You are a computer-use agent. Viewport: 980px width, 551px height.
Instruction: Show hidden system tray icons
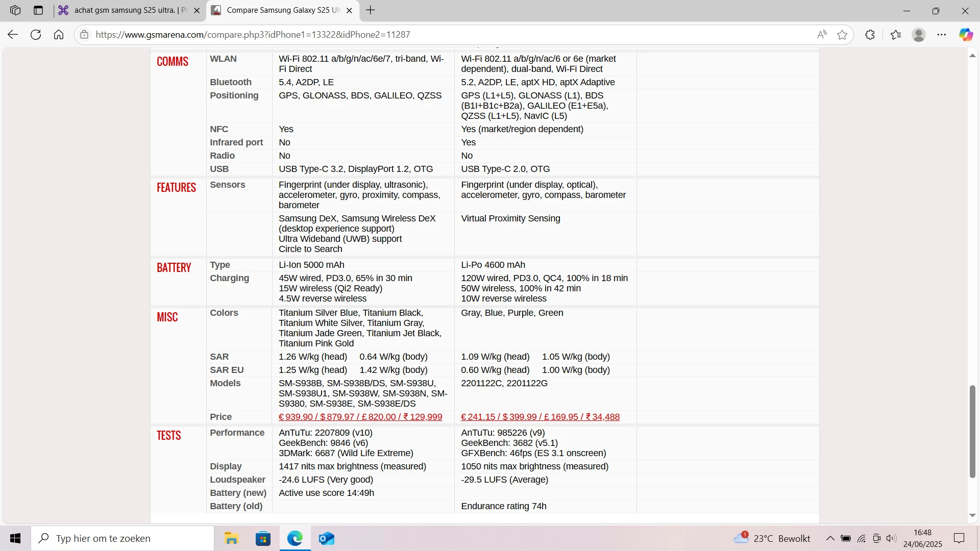click(830, 539)
